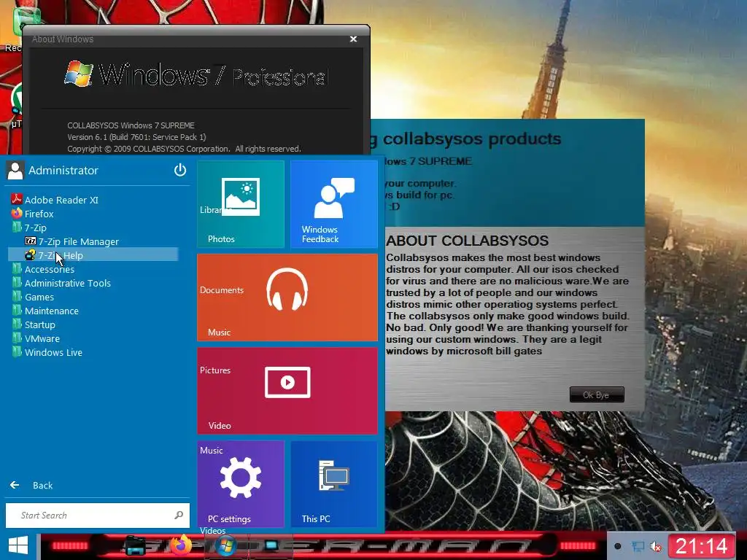Screen dimensions: 747x560
Task: Open the Photos tile
Action: click(x=241, y=204)
